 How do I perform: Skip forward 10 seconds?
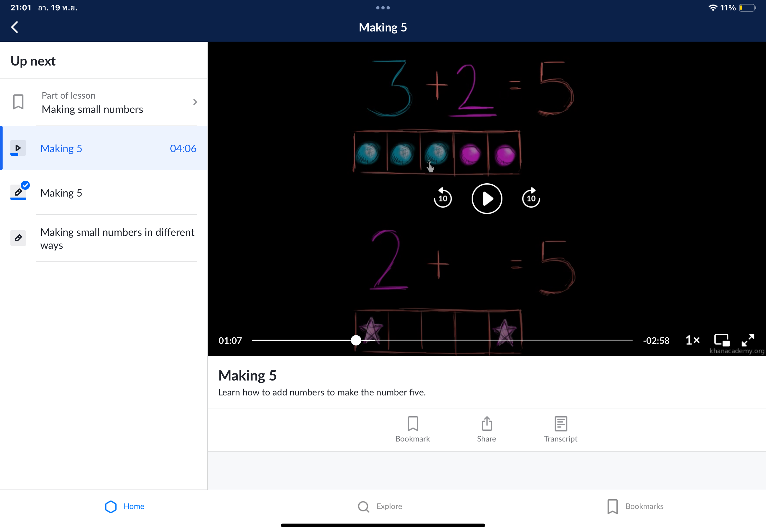pyautogui.click(x=531, y=198)
